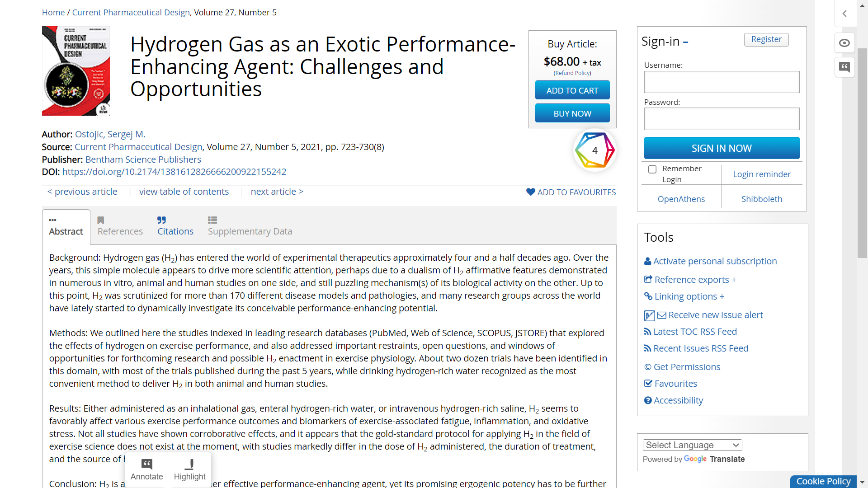The width and height of the screenshot is (868, 488).
Task: Open the Select Language dropdown
Action: pyautogui.click(x=692, y=445)
